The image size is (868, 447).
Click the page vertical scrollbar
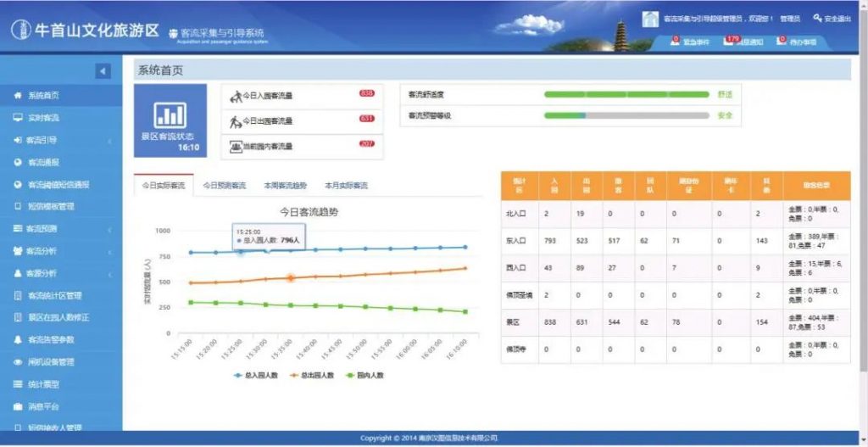(x=863, y=212)
